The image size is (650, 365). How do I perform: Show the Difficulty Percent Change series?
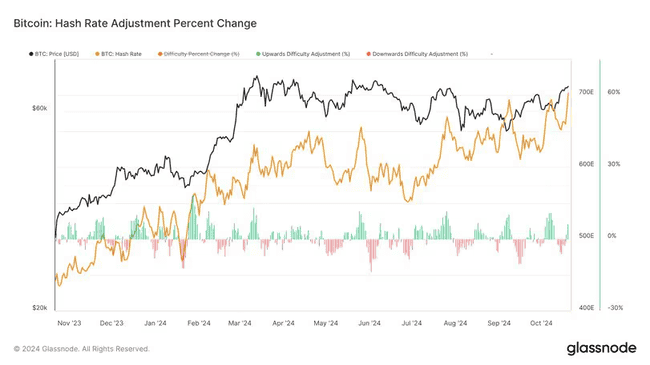199,54
